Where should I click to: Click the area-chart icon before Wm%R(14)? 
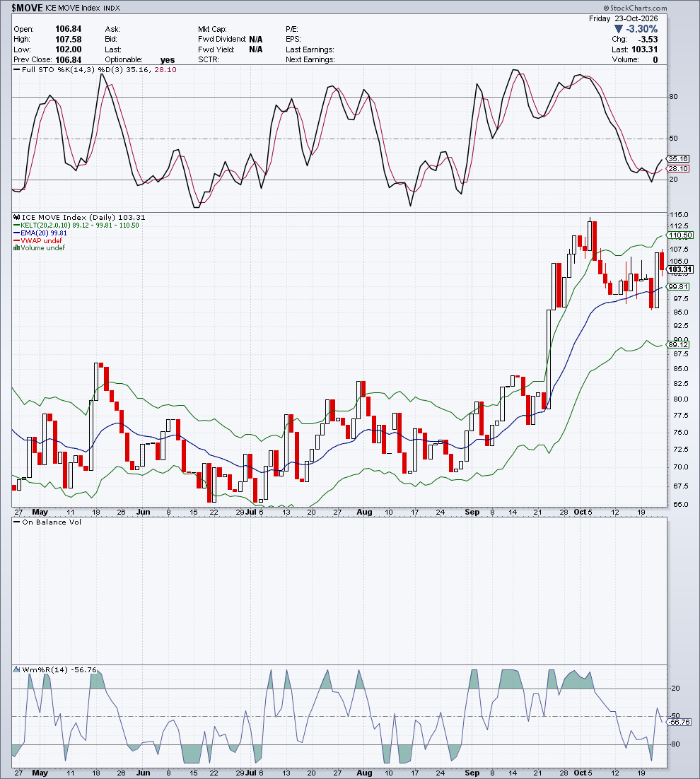(16, 669)
